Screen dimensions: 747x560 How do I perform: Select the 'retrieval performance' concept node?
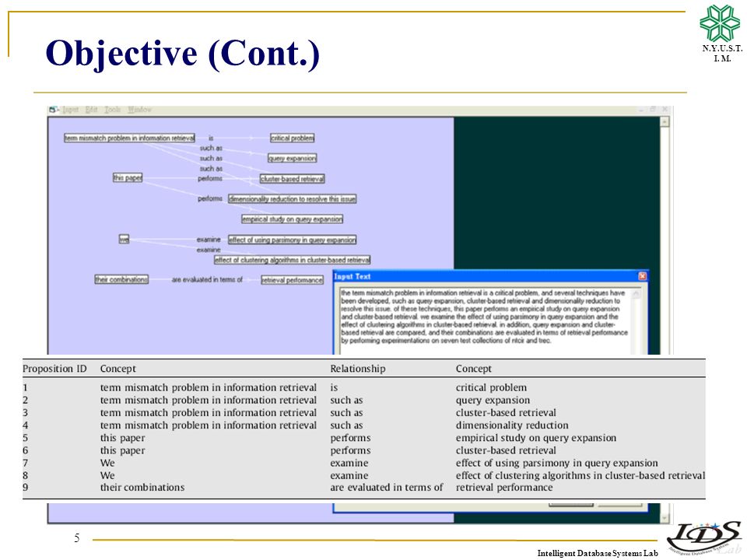[x=292, y=280]
